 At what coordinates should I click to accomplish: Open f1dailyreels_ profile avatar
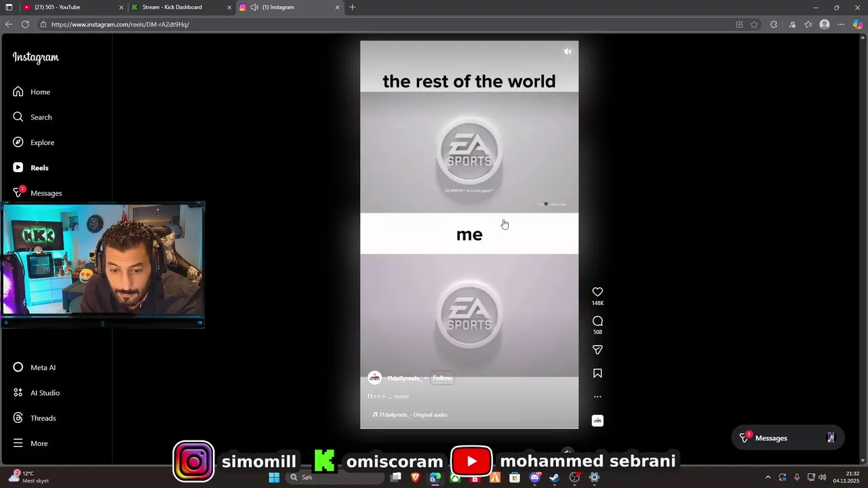coord(374,378)
